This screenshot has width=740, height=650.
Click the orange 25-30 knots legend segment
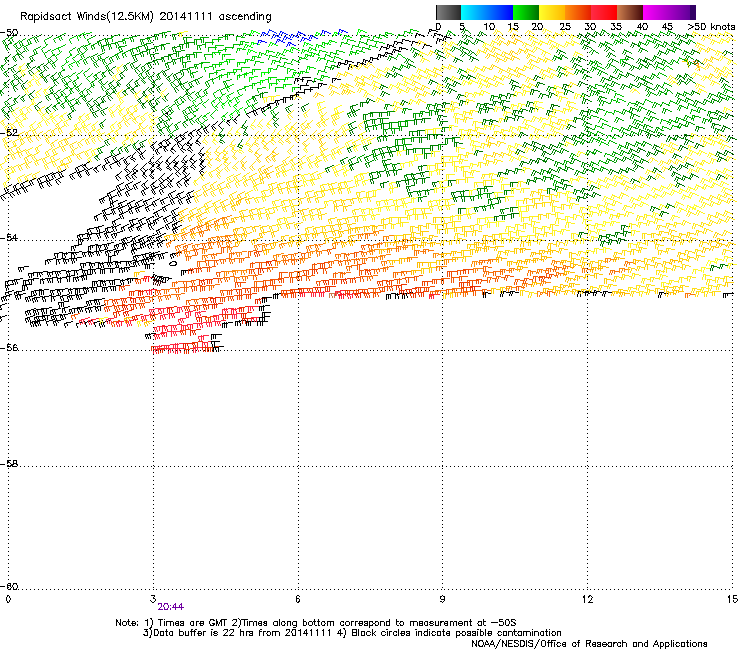point(578,12)
